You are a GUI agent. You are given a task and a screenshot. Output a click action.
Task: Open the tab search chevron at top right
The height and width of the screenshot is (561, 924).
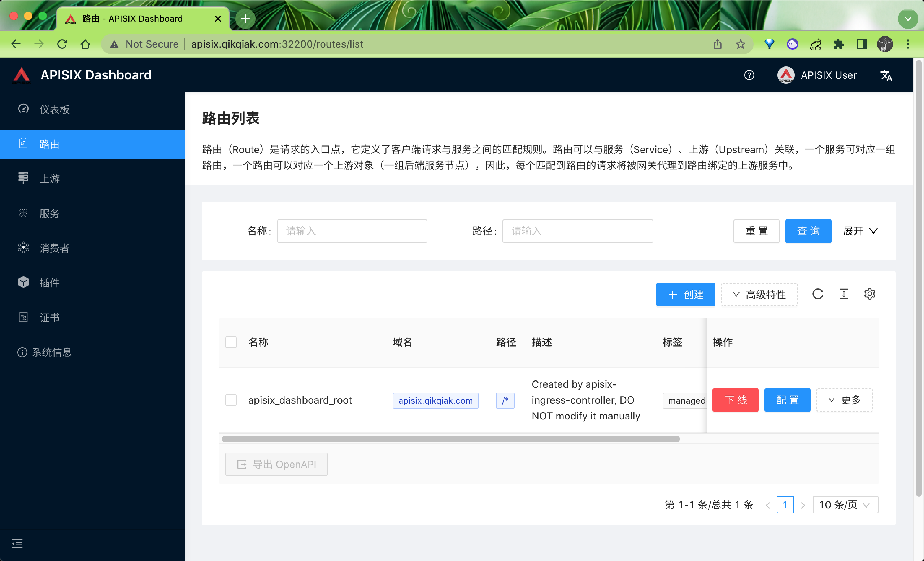(908, 19)
